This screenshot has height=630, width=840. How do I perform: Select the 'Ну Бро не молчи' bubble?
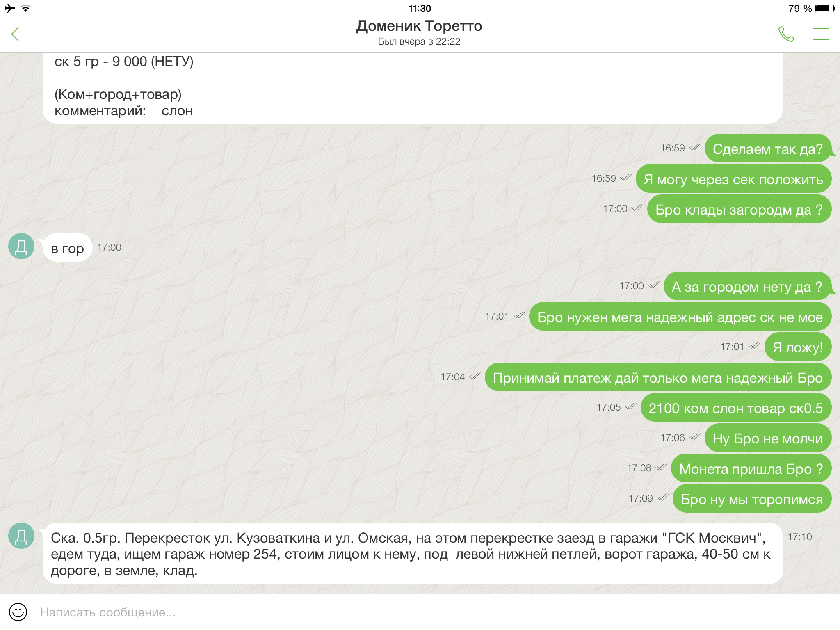click(767, 438)
